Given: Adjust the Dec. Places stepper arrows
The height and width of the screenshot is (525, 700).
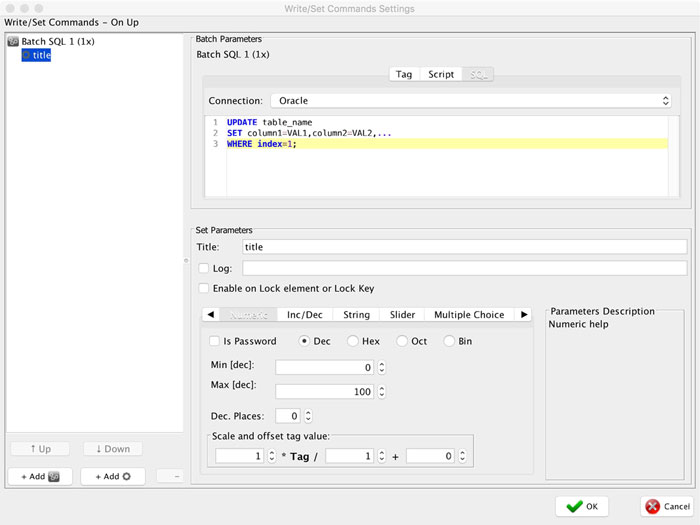Looking at the screenshot, I should pyautogui.click(x=308, y=416).
